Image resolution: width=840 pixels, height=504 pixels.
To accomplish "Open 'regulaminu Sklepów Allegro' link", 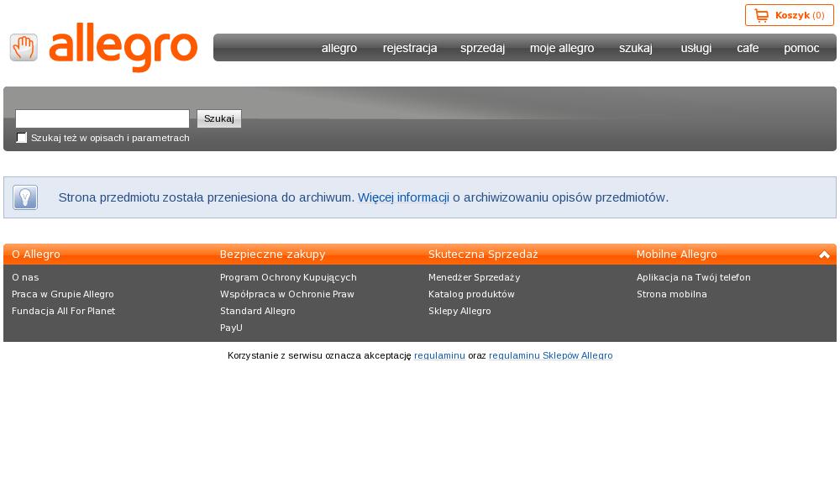I will pos(551,355).
